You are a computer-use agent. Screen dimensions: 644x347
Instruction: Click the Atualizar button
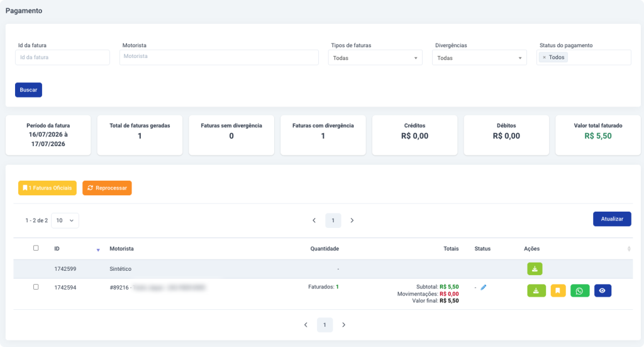[x=612, y=219]
